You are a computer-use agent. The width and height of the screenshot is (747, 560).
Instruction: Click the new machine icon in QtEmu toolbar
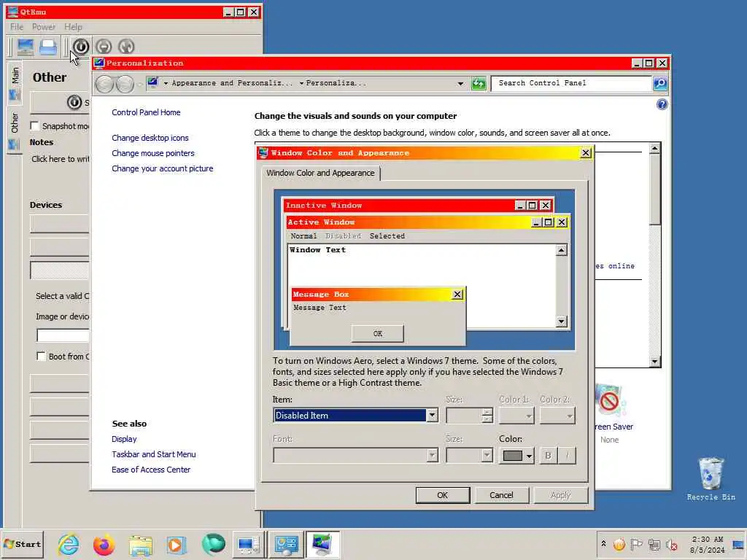26,47
